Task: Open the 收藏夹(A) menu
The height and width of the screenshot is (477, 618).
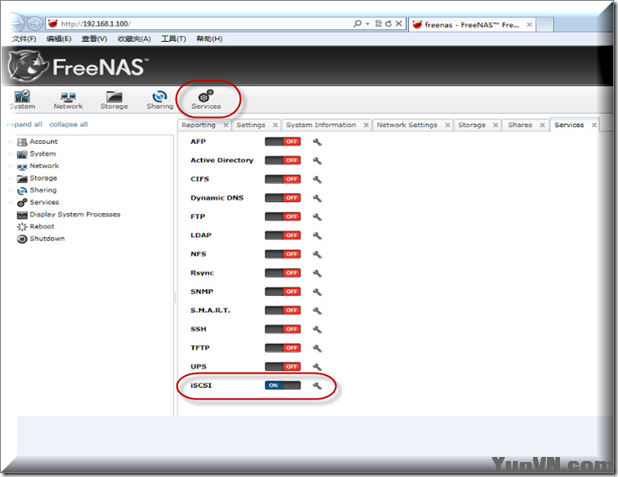Action: coord(134,39)
